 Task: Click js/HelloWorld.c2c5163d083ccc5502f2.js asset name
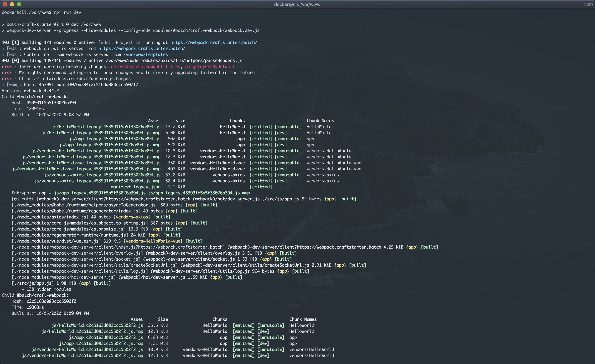tap(97, 325)
